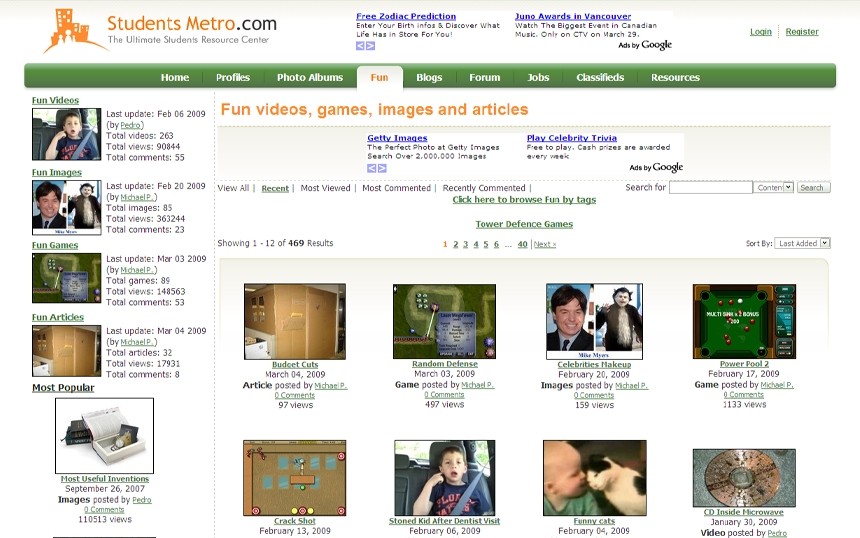Open the Content search type dropdown
The height and width of the screenshot is (538, 860).
(773, 188)
